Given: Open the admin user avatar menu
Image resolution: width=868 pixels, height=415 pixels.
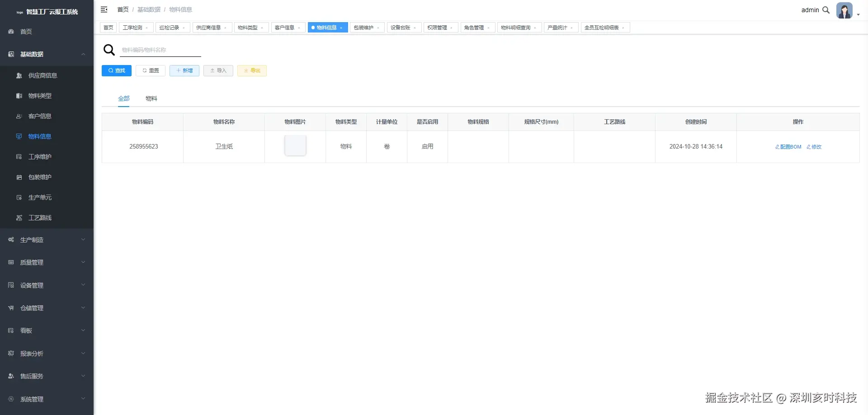Looking at the screenshot, I should pyautogui.click(x=844, y=10).
